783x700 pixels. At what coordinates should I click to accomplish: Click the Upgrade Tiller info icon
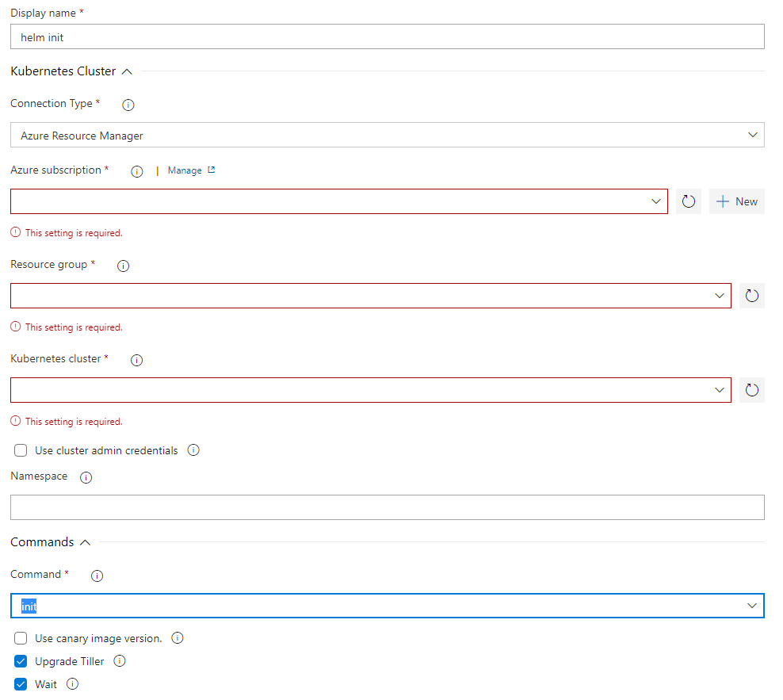119,660
